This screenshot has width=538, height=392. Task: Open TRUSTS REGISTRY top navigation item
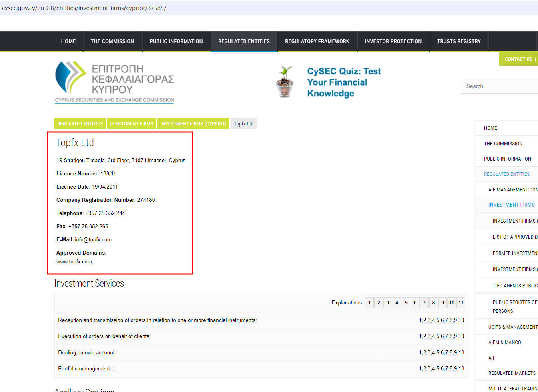(x=459, y=41)
